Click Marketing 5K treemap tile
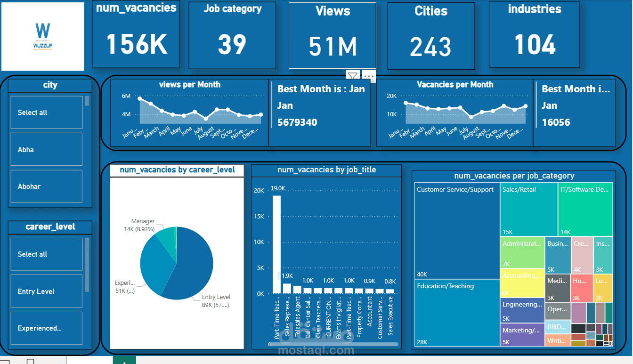Screen dimensions: 633x364 tap(522, 335)
